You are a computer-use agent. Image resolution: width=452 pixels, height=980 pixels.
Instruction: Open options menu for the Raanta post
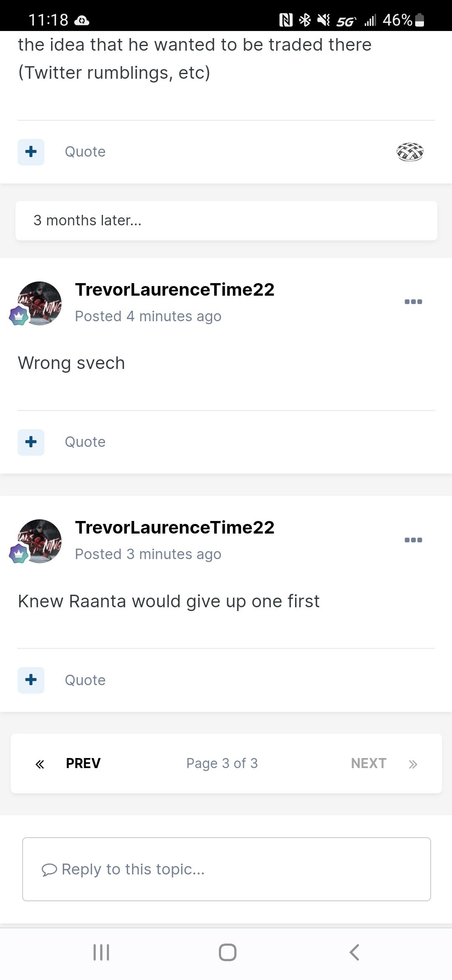coord(413,540)
